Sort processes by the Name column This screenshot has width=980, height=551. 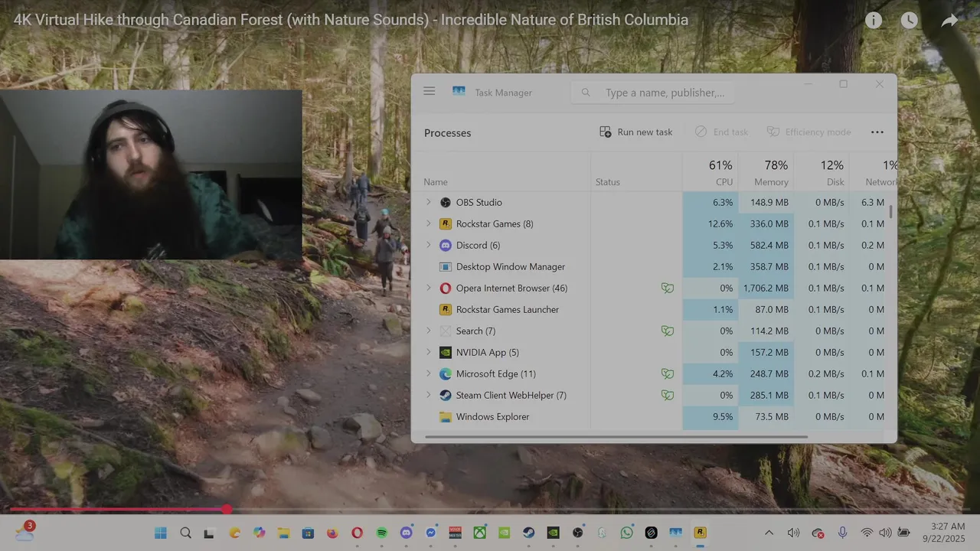pos(436,182)
